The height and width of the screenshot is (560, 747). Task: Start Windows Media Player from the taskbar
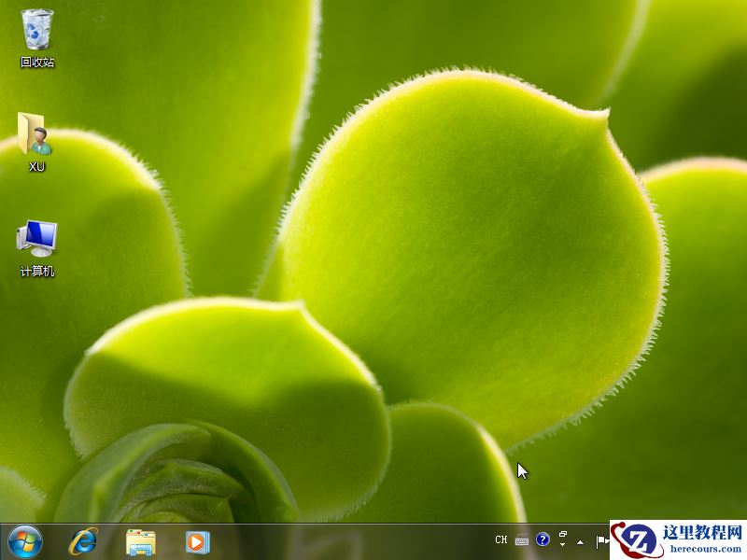194,539
